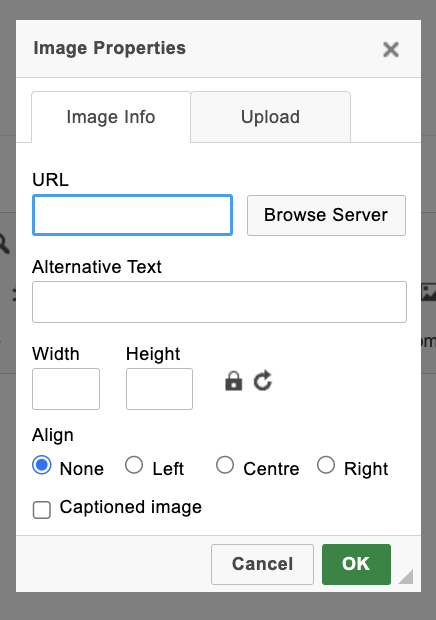Click the reset size circular arrow icon
The height and width of the screenshot is (620, 436).
point(263,381)
